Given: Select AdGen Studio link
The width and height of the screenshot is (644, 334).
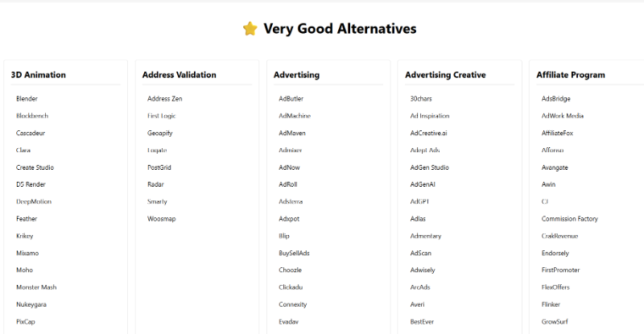Looking at the screenshot, I should tap(429, 167).
